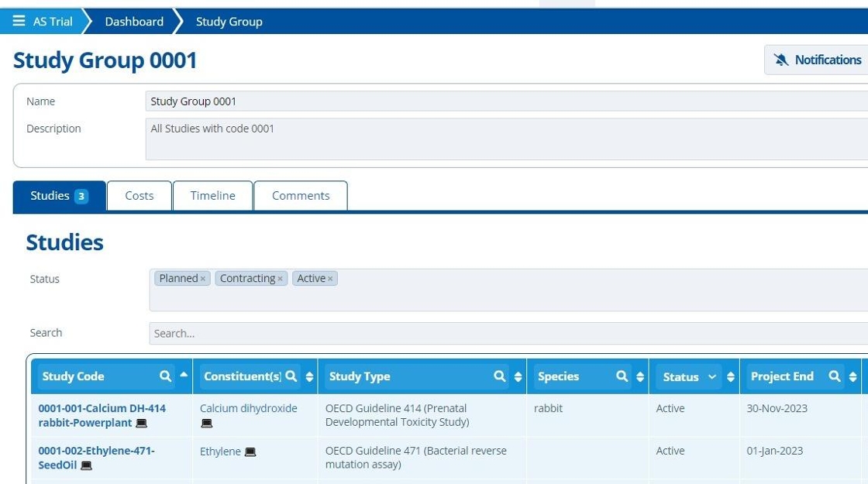Select Active status in Calcium study row
Viewport: 868px width, 484px height.
pos(670,408)
